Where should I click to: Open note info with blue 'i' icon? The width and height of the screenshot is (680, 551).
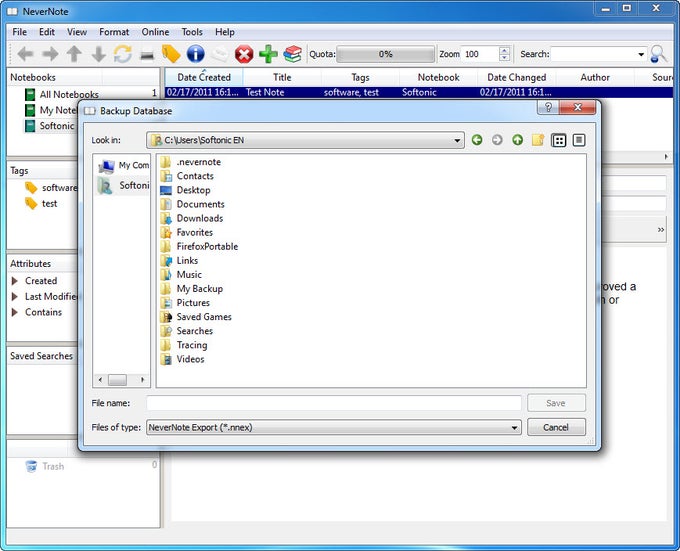pyautogui.click(x=196, y=54)
